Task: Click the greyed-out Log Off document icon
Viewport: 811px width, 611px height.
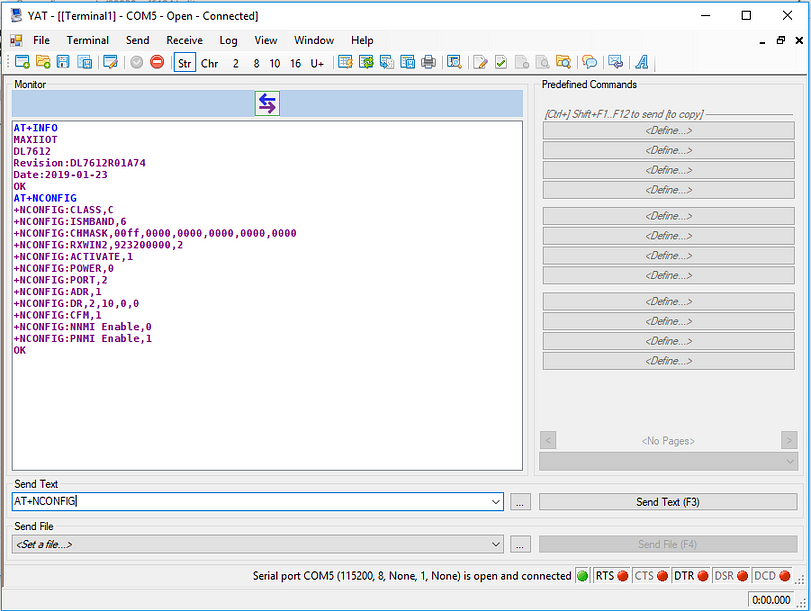Action: [x=522, y=63]
